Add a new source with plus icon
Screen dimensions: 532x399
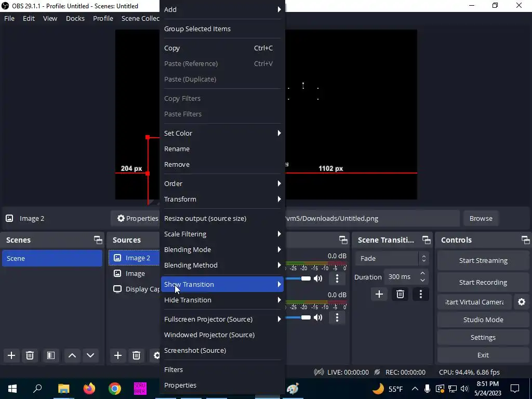[x=118, y=355]
